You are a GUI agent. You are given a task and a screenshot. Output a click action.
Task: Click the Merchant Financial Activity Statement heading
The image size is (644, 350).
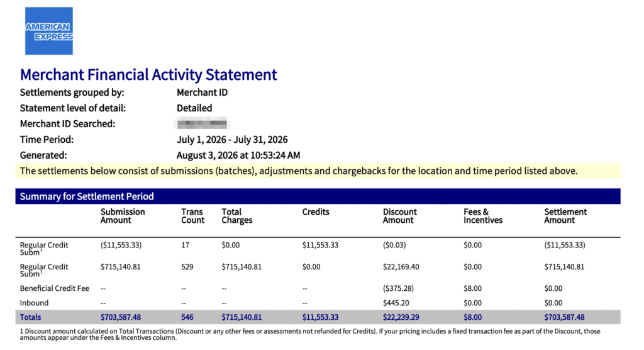click(148, 75)
